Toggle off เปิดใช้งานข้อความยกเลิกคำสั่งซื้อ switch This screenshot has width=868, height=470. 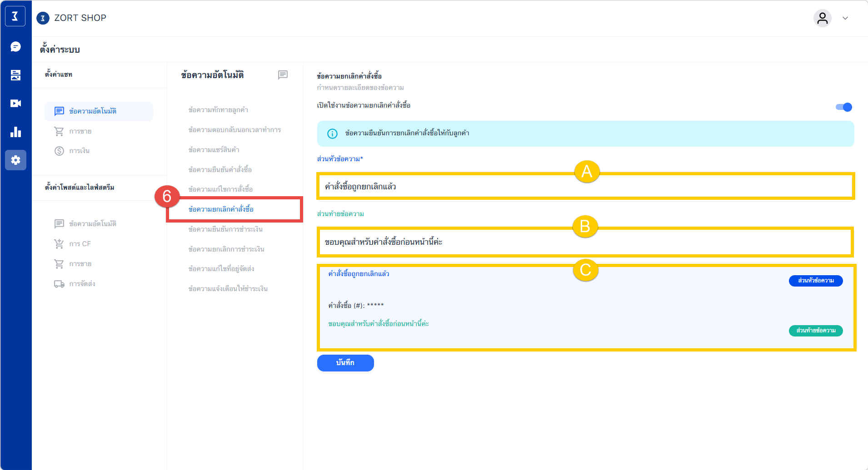(x=844, y=107)
